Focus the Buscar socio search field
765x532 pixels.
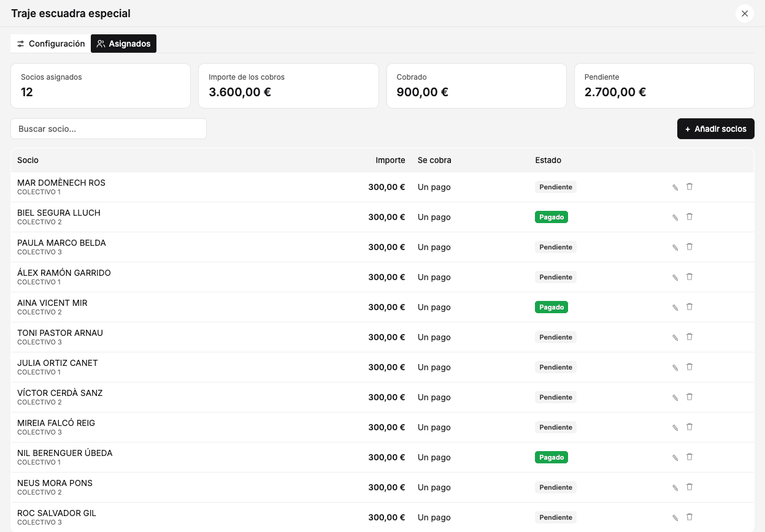(109, 129)
